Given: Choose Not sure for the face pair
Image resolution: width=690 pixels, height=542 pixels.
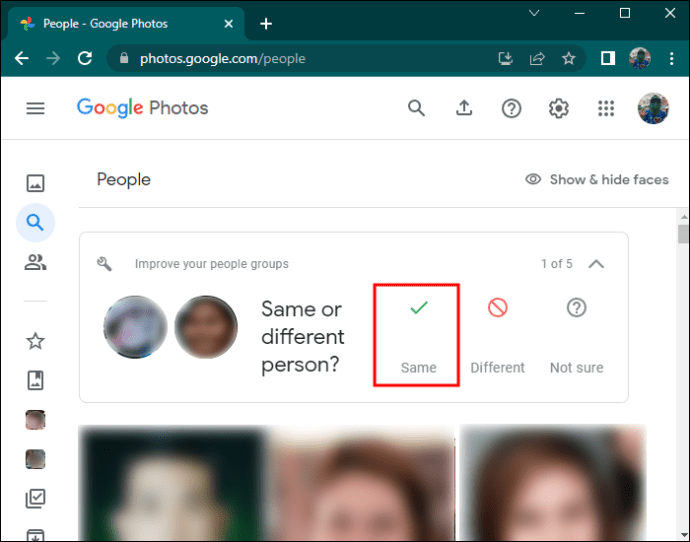Looking at the screenshot, I should click(576, 336).
